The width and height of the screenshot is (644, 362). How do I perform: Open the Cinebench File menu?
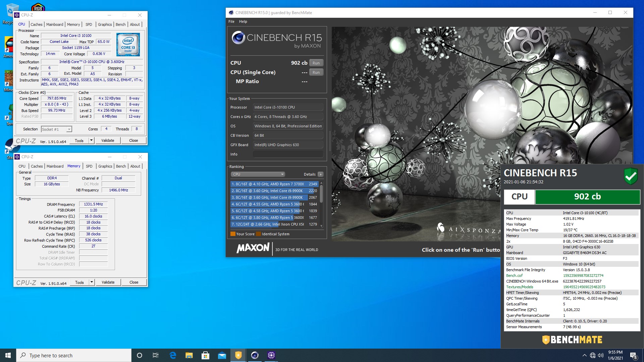pos(231,21)
